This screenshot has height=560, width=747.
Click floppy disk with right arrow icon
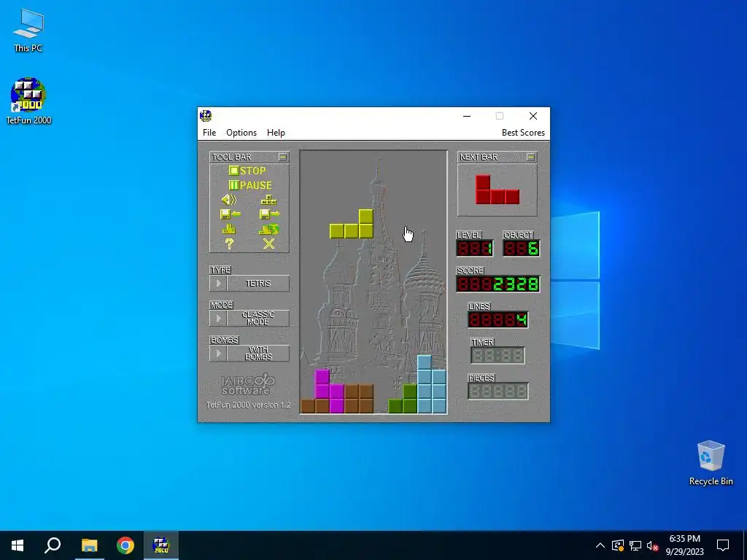(x=269, y=214)
